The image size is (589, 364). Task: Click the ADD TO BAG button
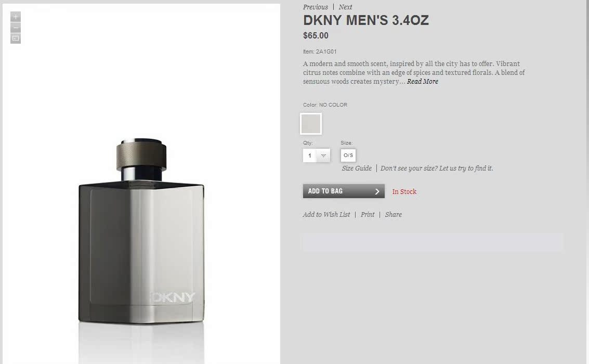(344, 191)
